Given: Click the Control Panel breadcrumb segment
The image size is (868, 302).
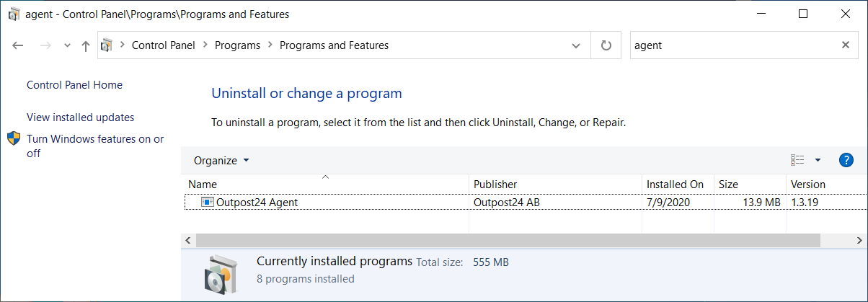Looking at the screenshot, I should (x=163, y=45).
